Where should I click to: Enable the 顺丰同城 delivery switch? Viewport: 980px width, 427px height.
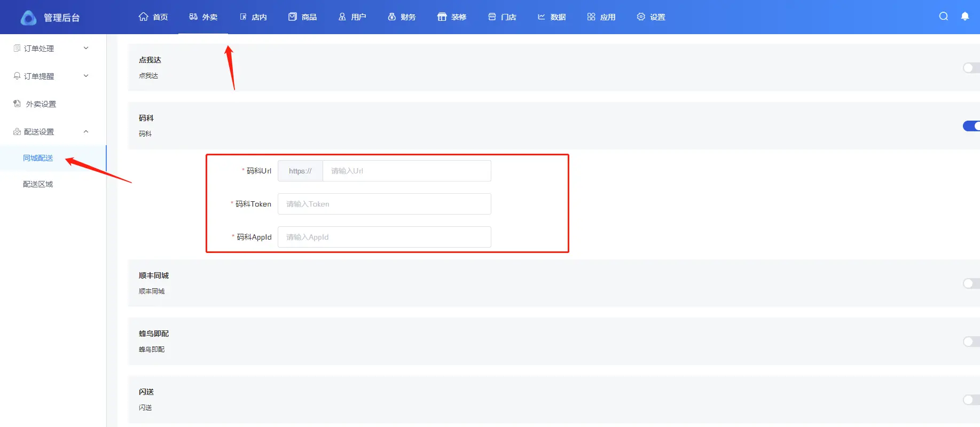[x=971, y=283]
